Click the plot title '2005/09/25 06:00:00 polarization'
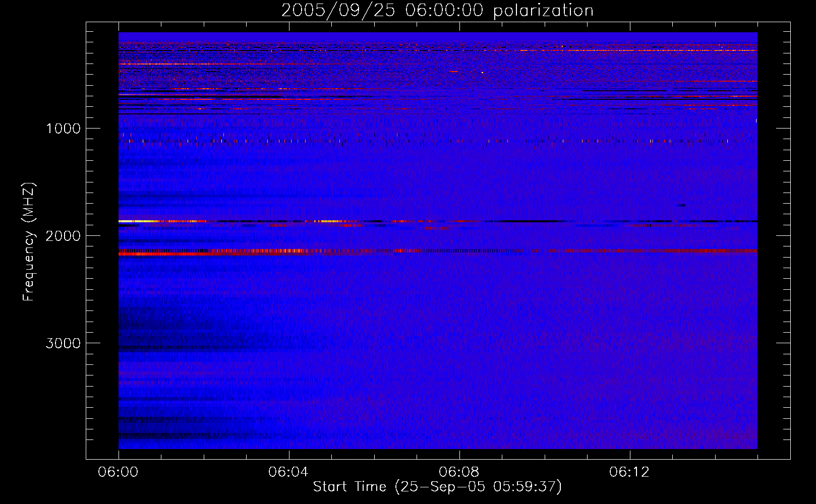Image resolution: width=816 pixels, height=504 pixels. [437, 10]
